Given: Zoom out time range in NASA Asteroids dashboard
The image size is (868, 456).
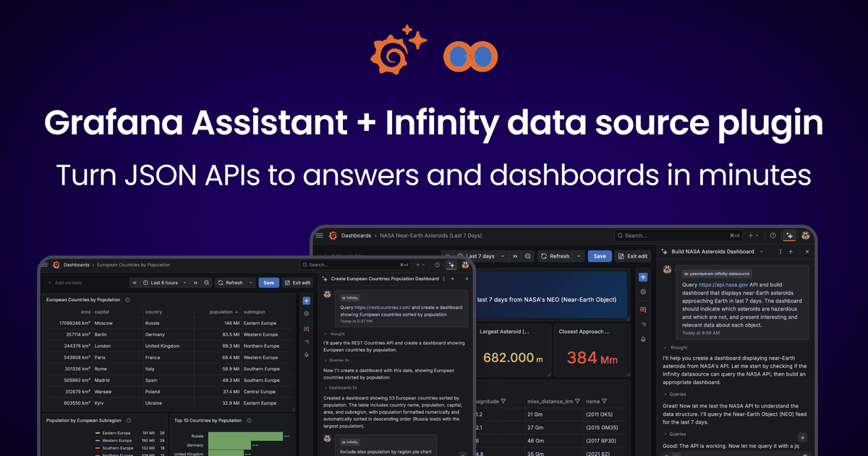Looking at the screenshot, I should tap(528, 256).
